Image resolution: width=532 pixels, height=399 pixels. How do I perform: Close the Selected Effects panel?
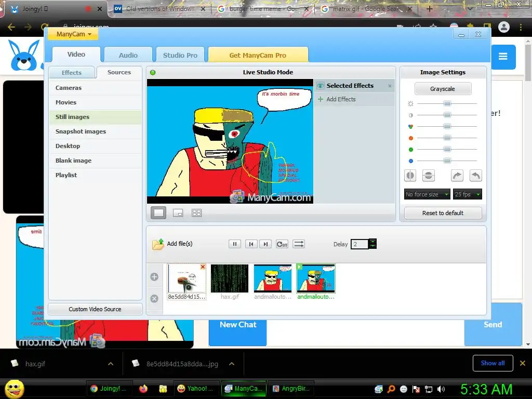click(x=390, y=86)
